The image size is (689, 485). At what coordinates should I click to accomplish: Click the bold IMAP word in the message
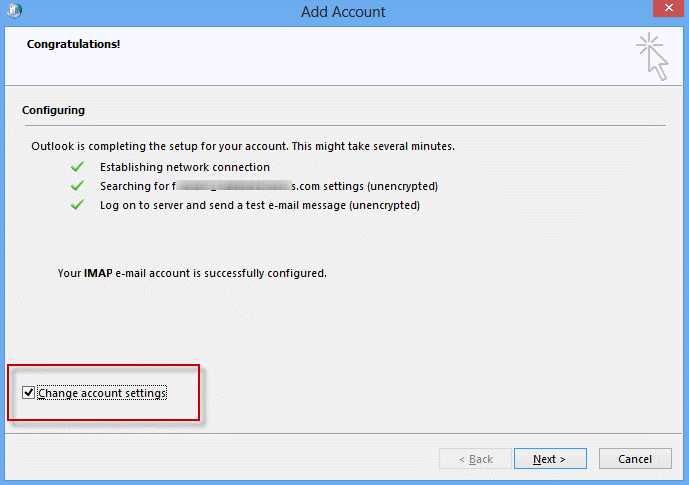tap(98, 273)
